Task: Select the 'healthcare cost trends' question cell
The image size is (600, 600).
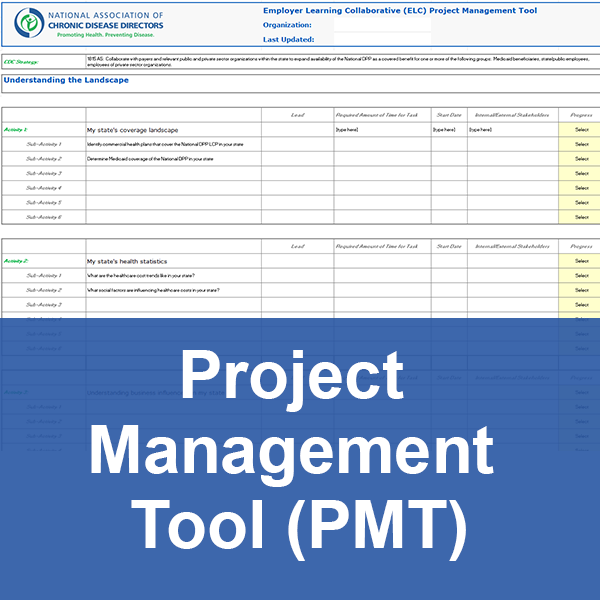Action: coord(174,276)
